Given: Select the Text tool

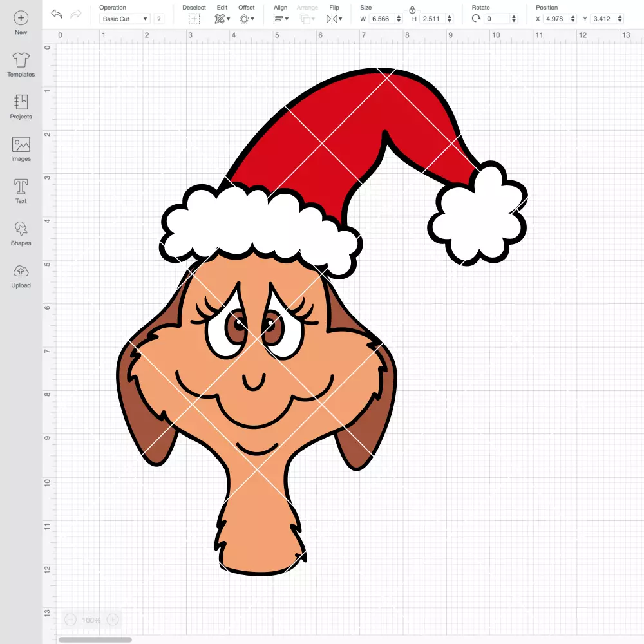Looking at the screenshot, I should pyautogui.click(x=21, y=191).
